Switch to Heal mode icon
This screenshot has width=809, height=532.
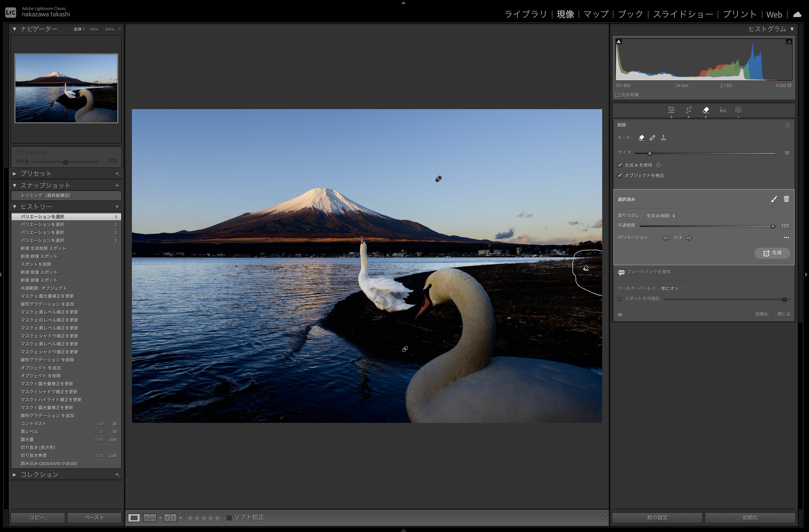click(652, 138)
